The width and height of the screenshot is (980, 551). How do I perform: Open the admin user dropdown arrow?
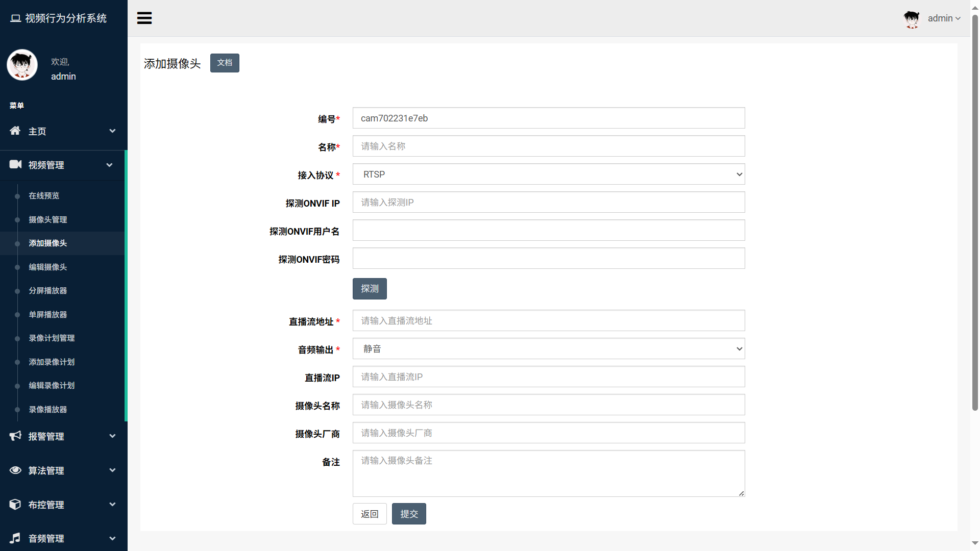958,18
